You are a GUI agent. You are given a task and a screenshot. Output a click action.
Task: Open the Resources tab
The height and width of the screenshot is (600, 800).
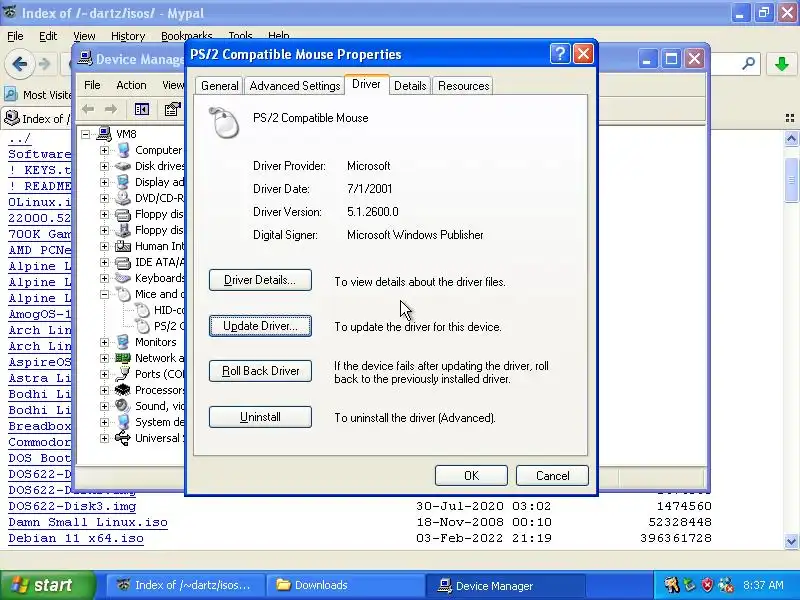[x=464, y=86]
